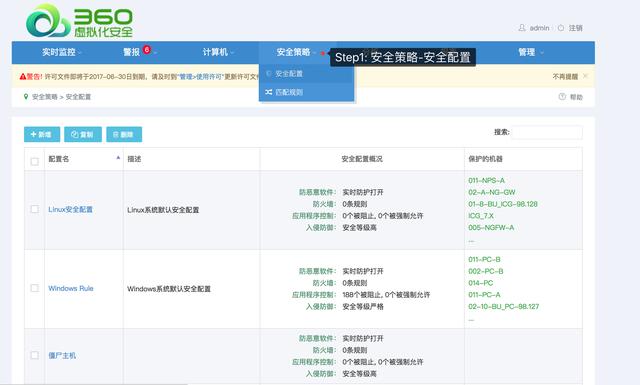The image size is (640, 385).
Task: Click the Windows系统默认安全配置 description
Action: (x=169, y=289)
